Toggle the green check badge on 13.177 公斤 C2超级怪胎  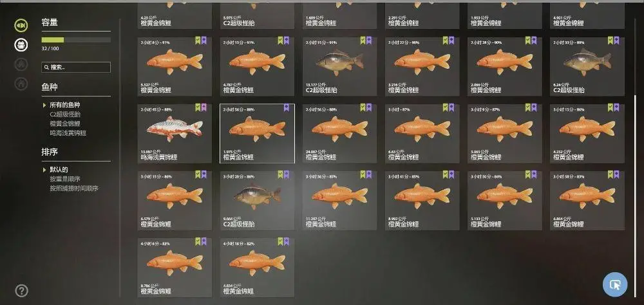tap(363, 41)
